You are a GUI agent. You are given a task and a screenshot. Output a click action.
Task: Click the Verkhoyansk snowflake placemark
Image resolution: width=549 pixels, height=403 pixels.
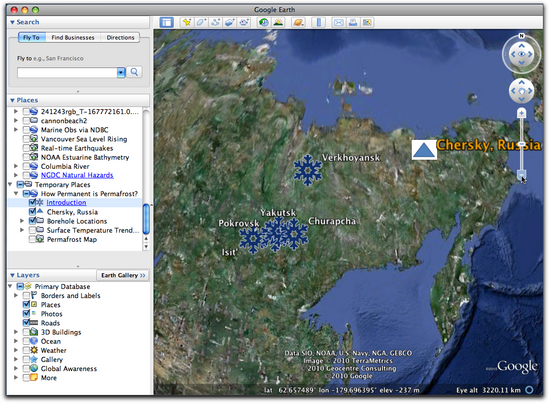pyautogui.click(x=307, y=170)
